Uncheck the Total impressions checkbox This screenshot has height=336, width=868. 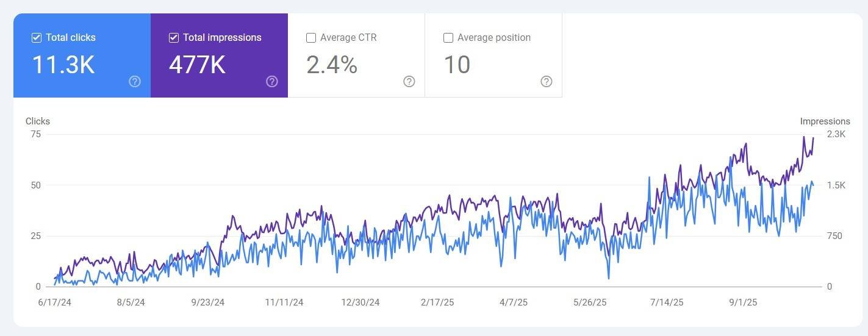point(174,38)
